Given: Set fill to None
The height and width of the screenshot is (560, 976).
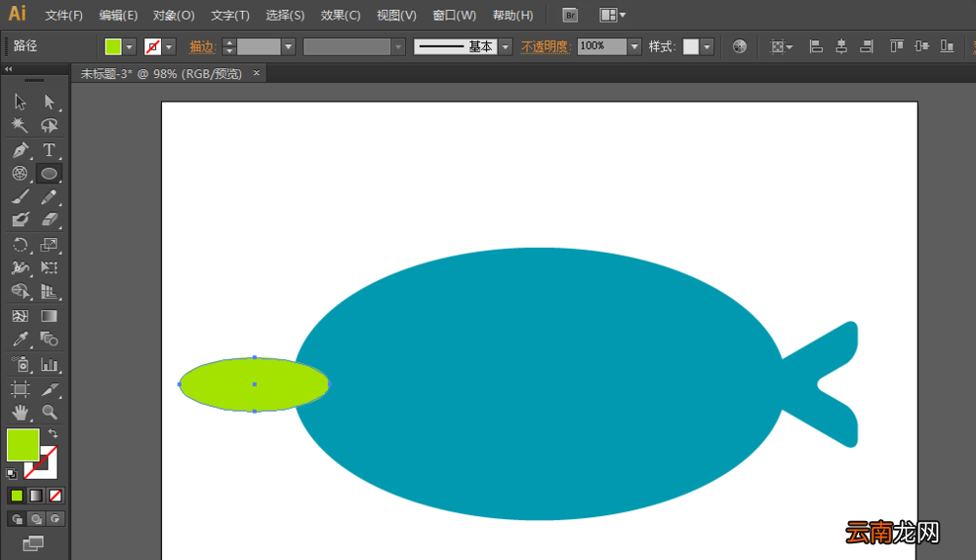Looking at the screenshot, I should [x=55, y=496].
